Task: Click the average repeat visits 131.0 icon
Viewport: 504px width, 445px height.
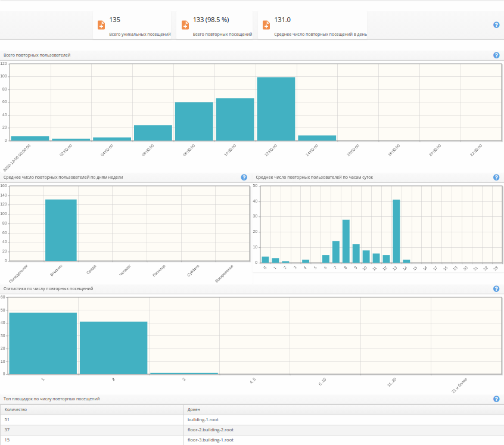Action: click(266, 25)
